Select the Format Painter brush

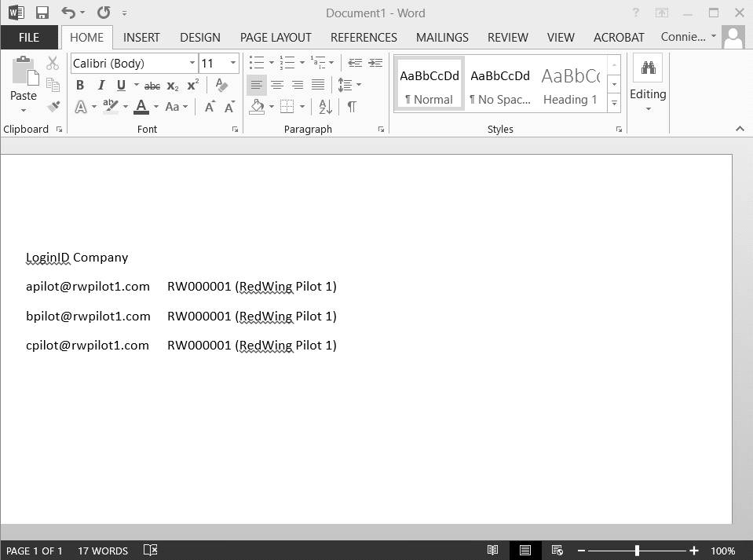(x=53, y=106)
